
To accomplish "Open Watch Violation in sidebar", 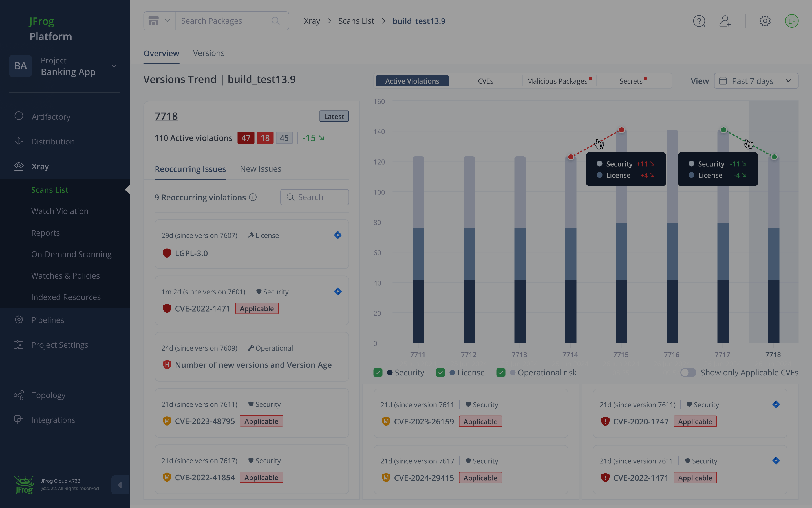I will (60, 211).
